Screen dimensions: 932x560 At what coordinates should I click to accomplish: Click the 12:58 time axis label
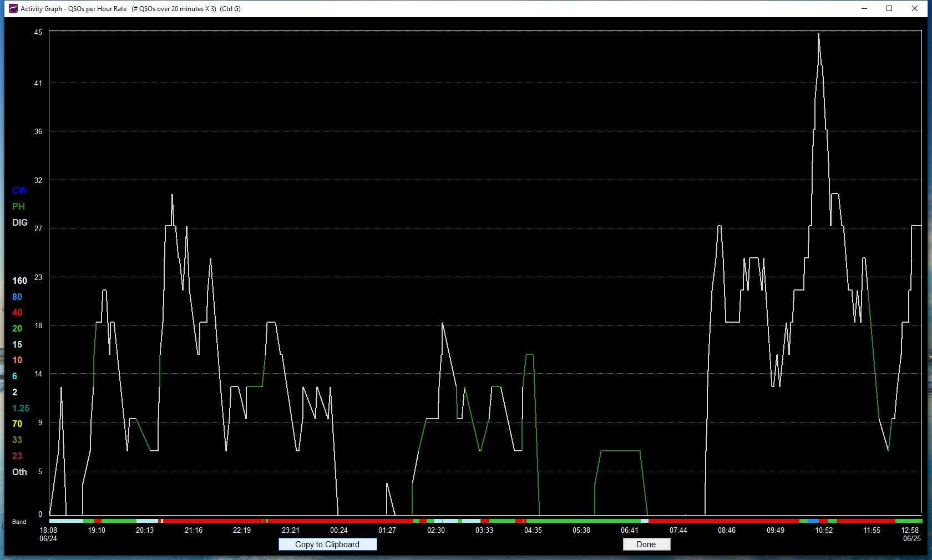tap(910, 531)
